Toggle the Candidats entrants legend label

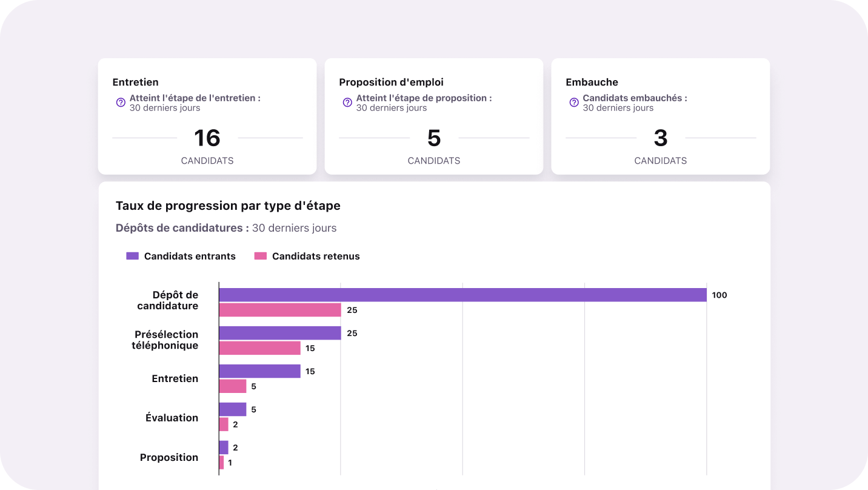pyautogui.click(x=190, y=256)
